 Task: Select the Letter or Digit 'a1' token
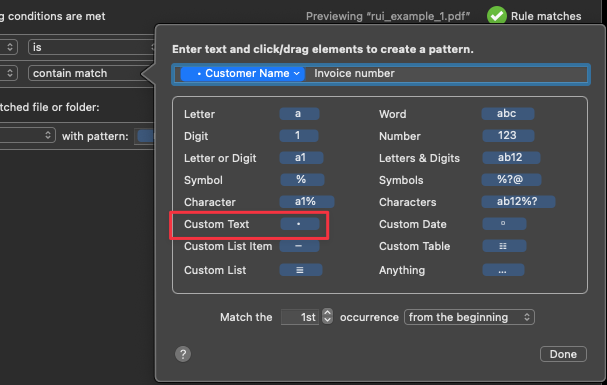[x=301, y=158]
